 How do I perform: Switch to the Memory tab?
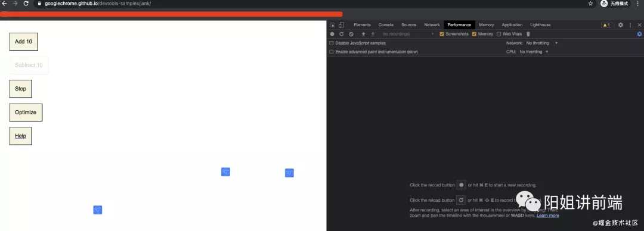point(487,25)
